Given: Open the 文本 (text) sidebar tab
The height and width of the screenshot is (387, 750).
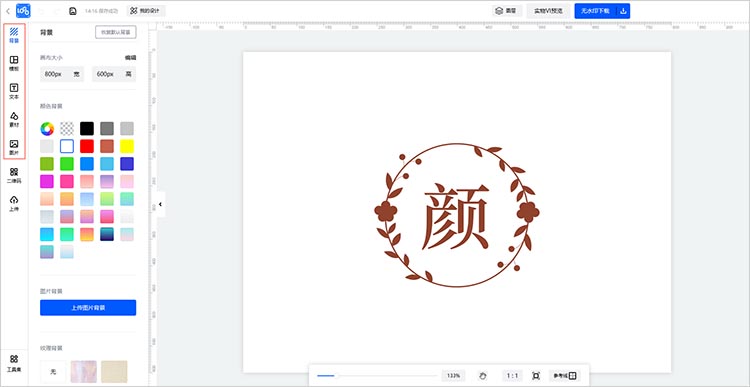Looking at the screenshot, I should (14, 91).
